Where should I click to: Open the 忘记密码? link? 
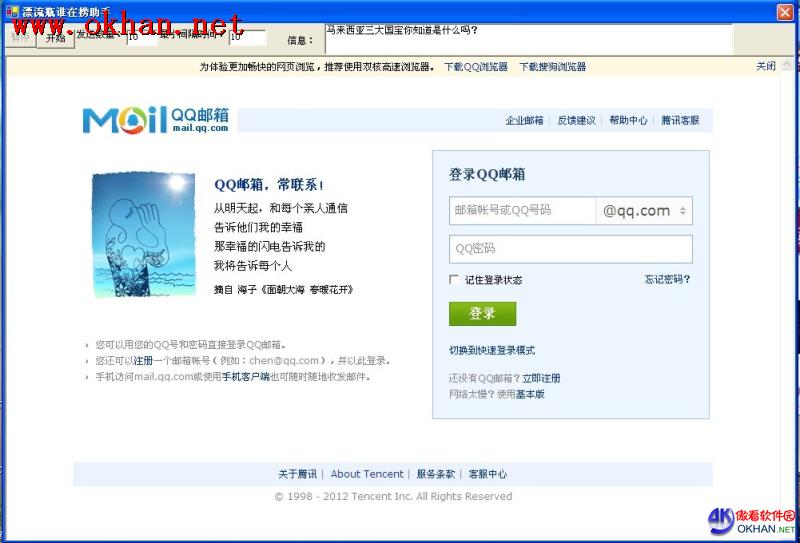tap(667, 279)
